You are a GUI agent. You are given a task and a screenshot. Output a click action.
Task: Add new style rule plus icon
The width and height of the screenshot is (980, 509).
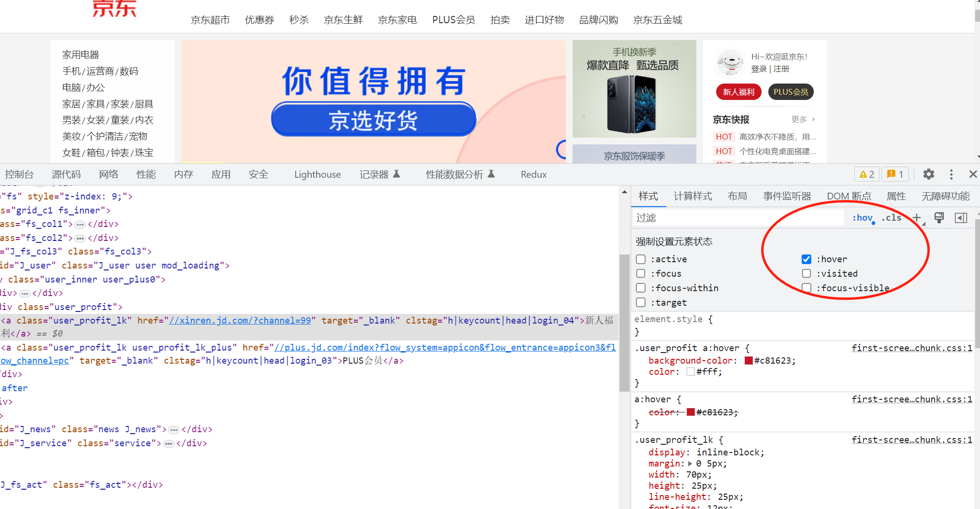(917, 218)
